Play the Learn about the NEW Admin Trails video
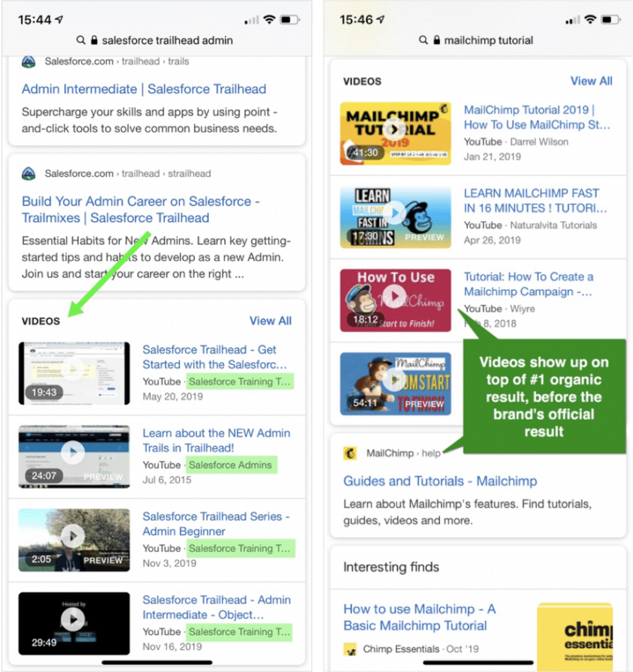 pyautogui.click(x=73, y=452)
